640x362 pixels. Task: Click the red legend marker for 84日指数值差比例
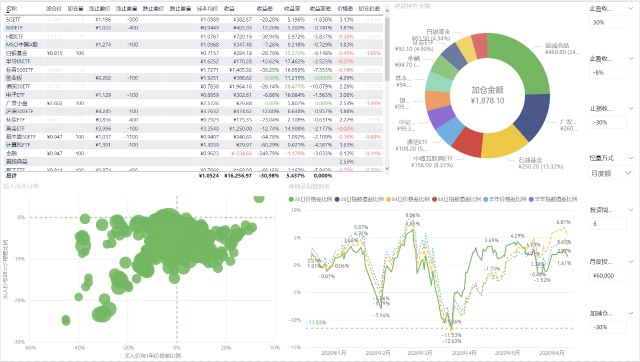coord(435,200)
